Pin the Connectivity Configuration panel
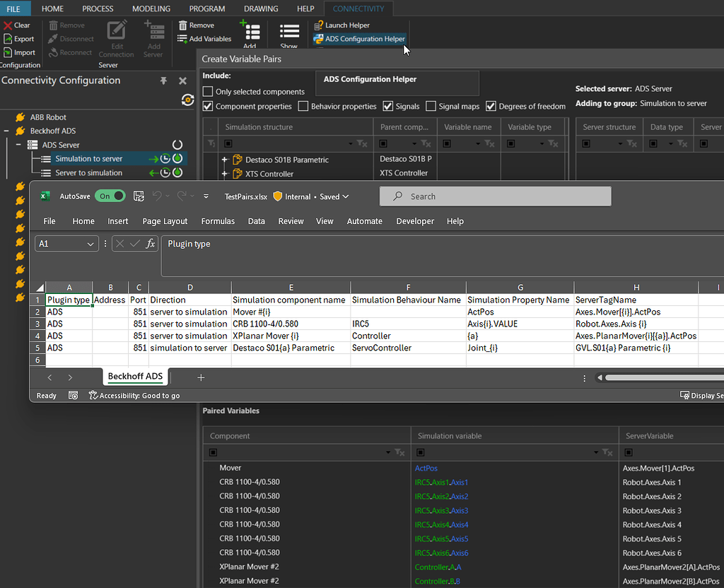The width and height of the screenshot is (724, 588). (x=163, y=81)
